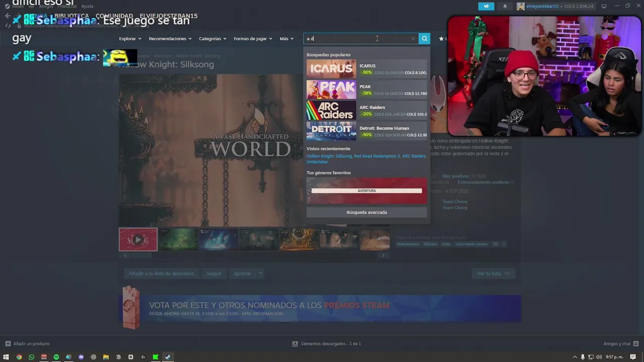The height and width of the screenshot is (362, 644).
Task: Click the Steam taskbar icon
Action: pos(168,357)
